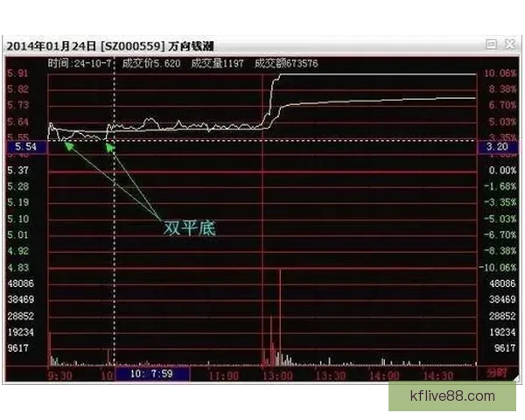
Task: Click the 5.10 price axis label
Action: pos(18,219)
